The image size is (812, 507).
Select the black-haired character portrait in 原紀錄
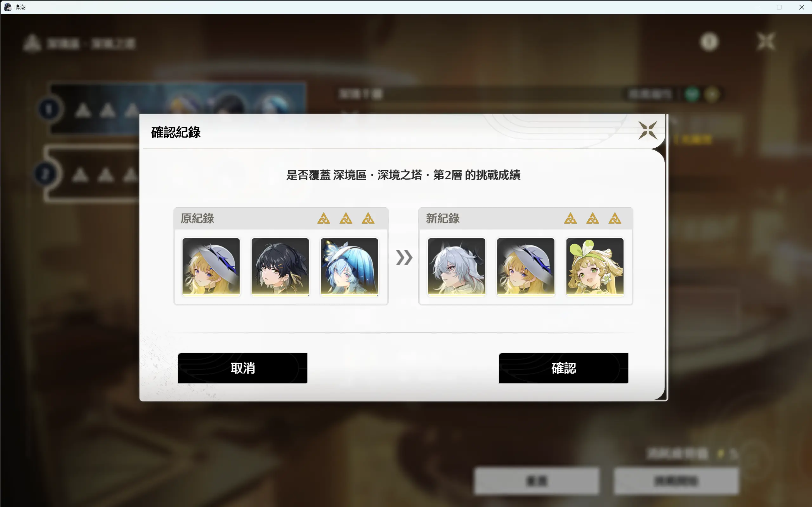tap(280, 266)
